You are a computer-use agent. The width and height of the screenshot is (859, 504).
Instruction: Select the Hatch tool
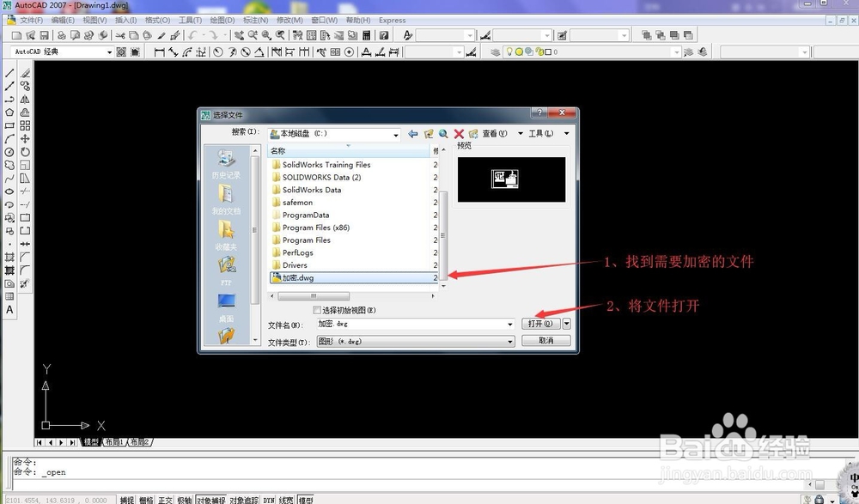pyautogui.click(x=9, y=257)
